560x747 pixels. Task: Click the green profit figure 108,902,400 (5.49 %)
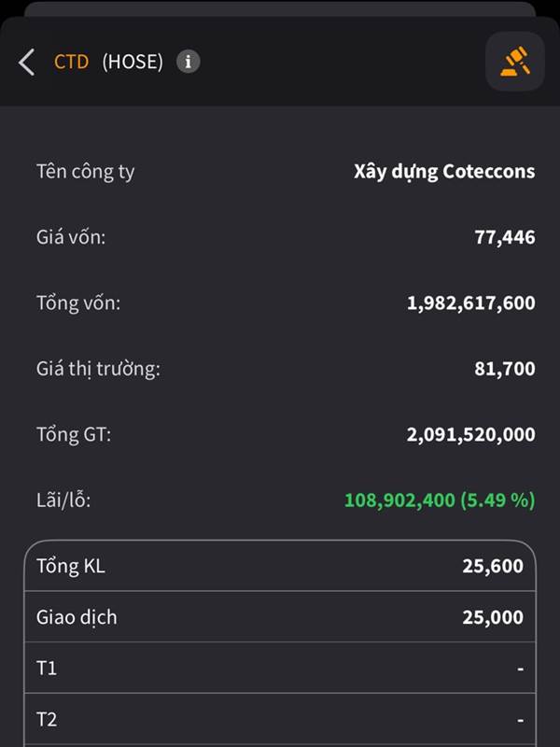[440, 500]
